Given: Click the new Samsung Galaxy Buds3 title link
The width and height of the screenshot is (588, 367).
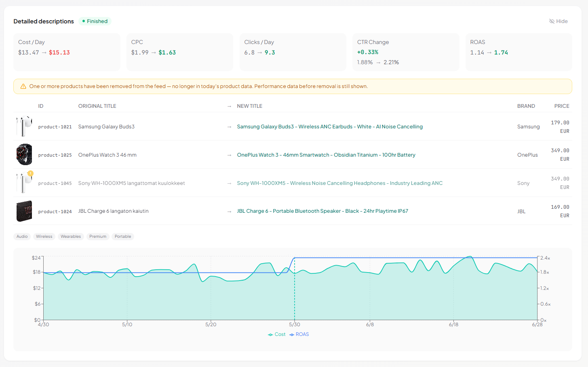Looking at the screenshot, I should (x=330, y=127).
